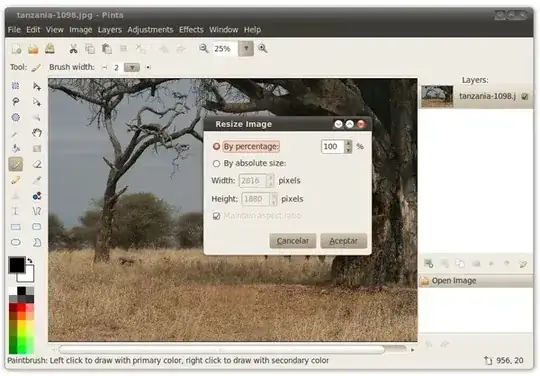
Task: Choose the By absolute size option
Action: point(216,164)
